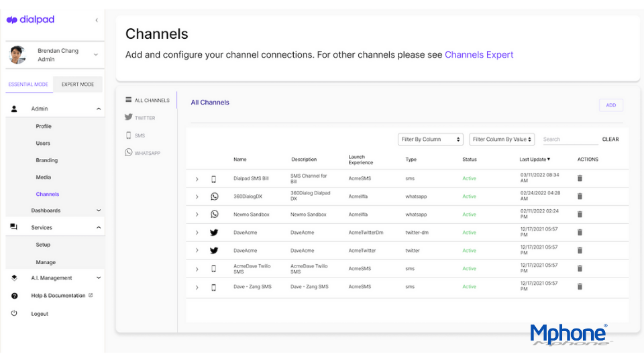This screenshot has width=644, height=362.
Task: Click phone icon for Dave - Zang SMS
Action: (213, 288)
